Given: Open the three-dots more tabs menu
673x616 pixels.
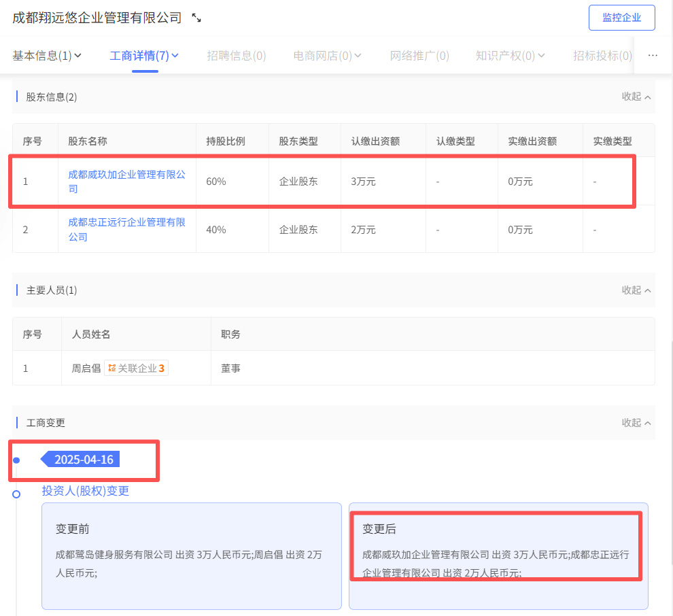Looking at the screenshot, I should (x=653, y=56).
